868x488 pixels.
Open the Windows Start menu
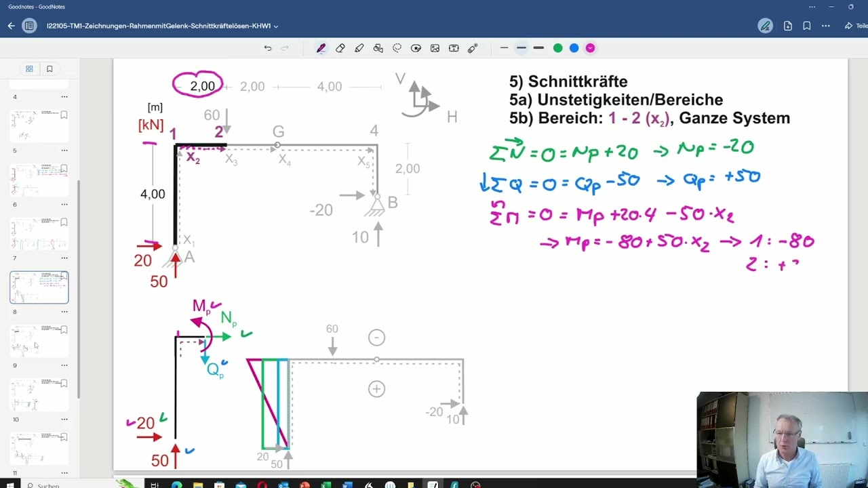(x=9, y=485)
